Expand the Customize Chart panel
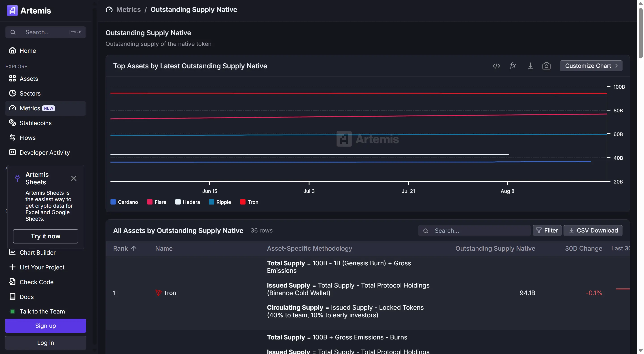 pos(591,66)
